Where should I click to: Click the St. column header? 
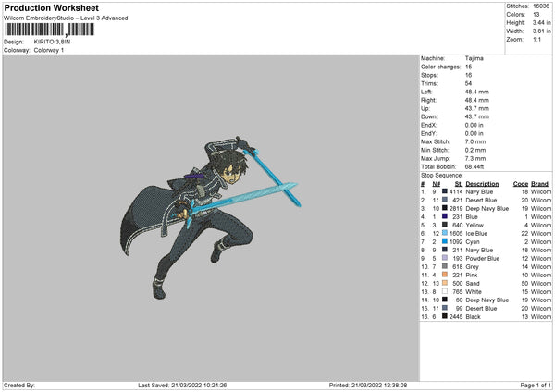point(459,184)
